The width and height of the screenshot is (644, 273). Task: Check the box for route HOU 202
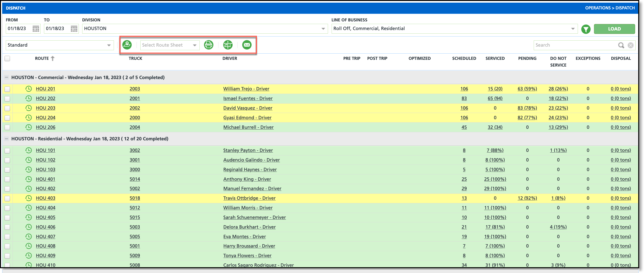coord(7,99)
